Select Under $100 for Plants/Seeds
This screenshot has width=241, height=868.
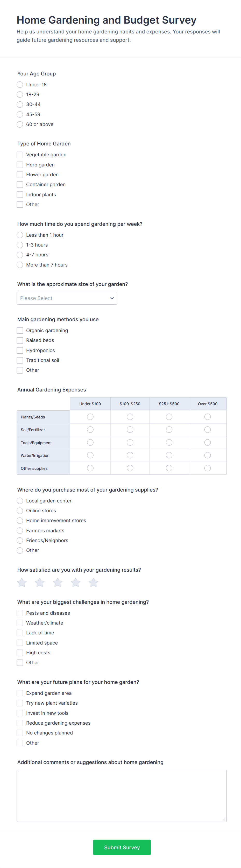point(90,417)
